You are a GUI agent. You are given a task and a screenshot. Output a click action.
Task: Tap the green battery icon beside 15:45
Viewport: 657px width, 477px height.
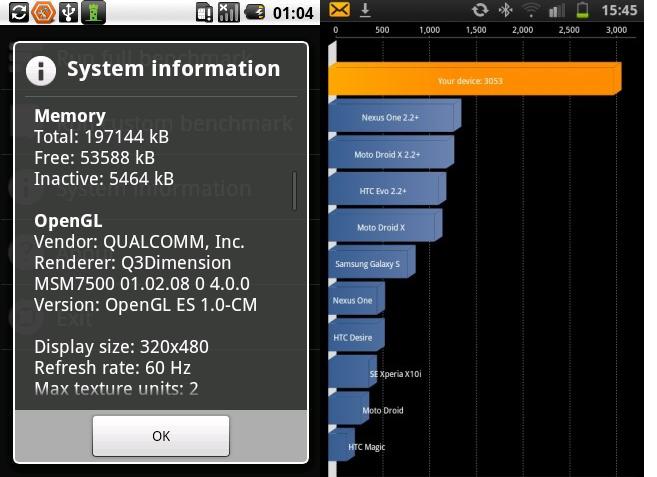pos(582,10)
